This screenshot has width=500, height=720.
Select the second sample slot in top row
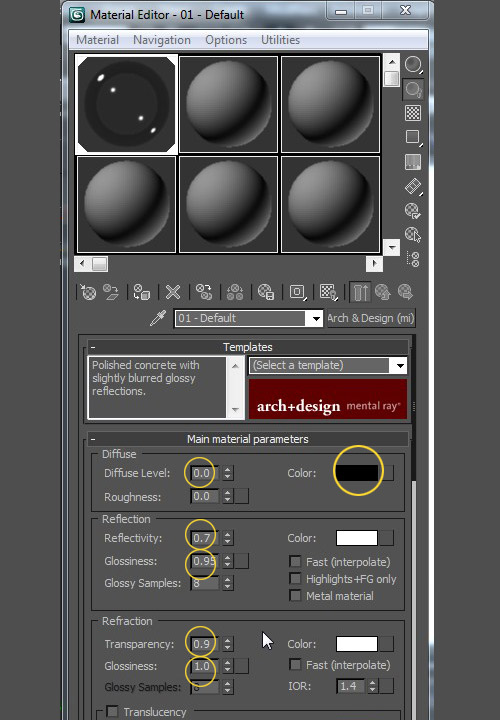[228, 104]
